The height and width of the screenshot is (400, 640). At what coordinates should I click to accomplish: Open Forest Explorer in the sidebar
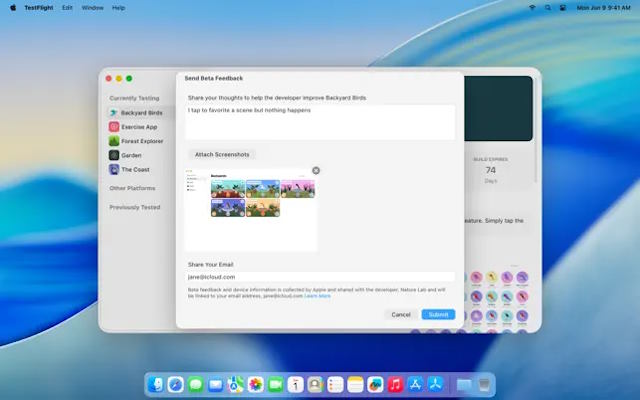tap(140, 141)
